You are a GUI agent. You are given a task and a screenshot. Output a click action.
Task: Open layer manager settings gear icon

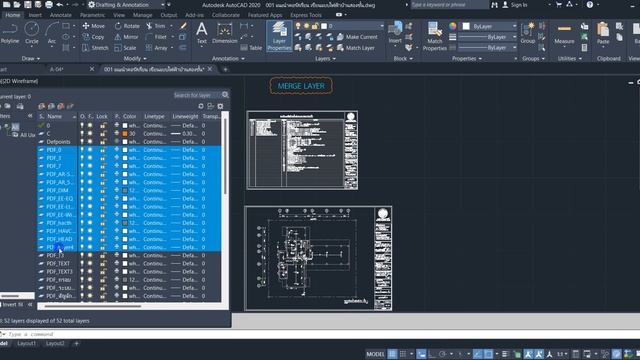point(220,106)
